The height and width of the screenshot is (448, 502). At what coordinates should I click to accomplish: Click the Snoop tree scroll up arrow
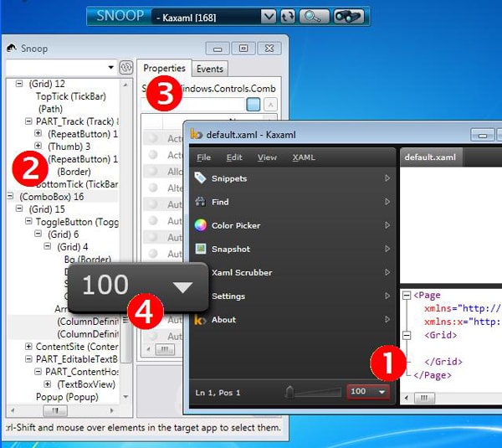[x=125, y=85]
